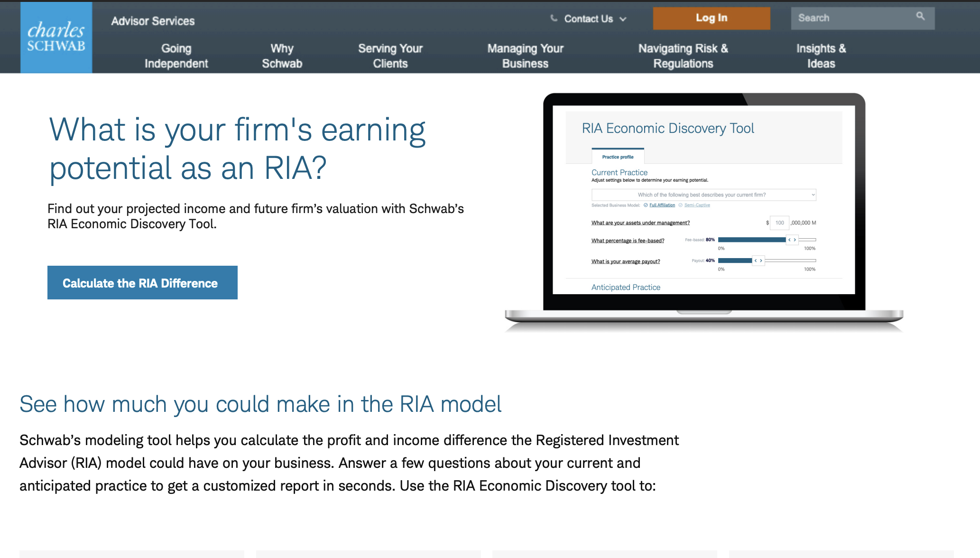
Task: Click the 'Anticipated Practice' heading text
Action: (626, 287)
